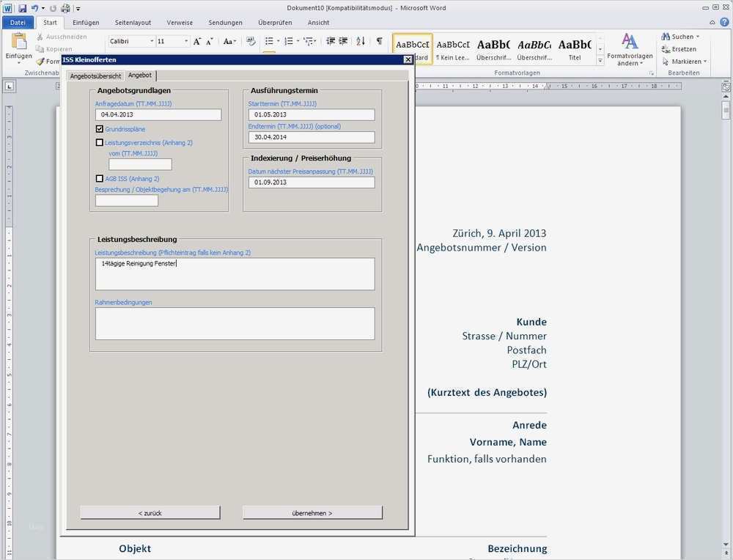733x560 pixels.
Task: Open the Calibri font name dropdown
Action: tap(152, 42)
